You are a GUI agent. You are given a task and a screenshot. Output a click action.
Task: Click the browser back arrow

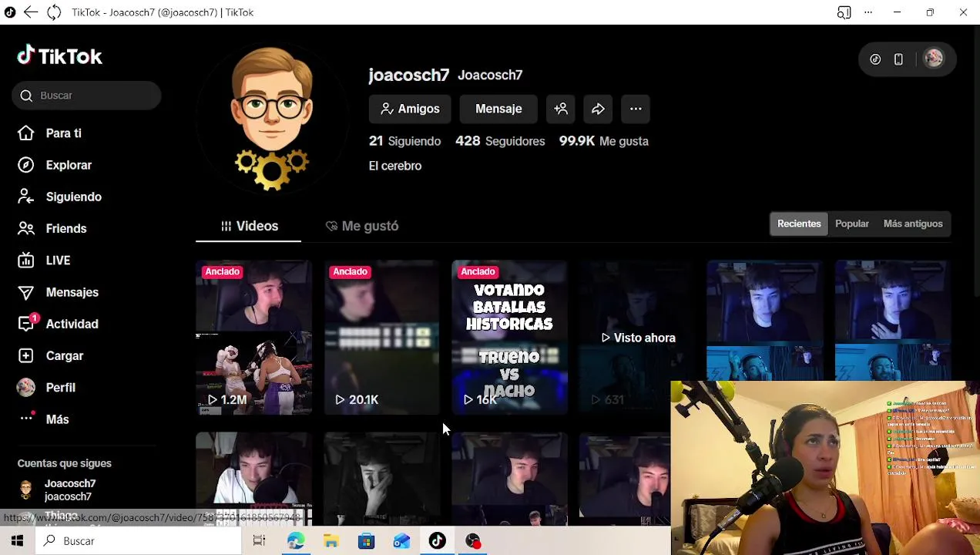31,12
